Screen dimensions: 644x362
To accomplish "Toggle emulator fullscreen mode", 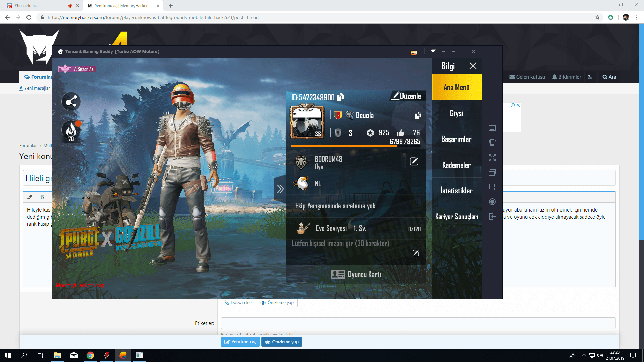I will [492, 158].
